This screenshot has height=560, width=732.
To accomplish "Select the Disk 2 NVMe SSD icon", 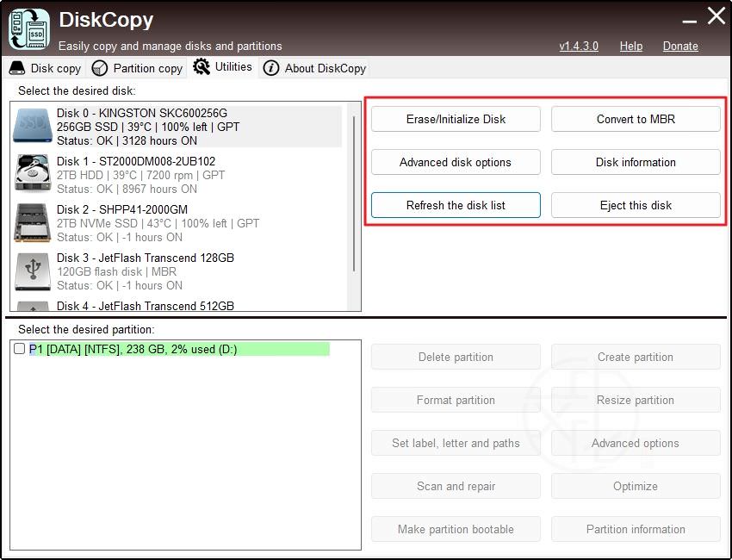I will click(x=33, y=222).
